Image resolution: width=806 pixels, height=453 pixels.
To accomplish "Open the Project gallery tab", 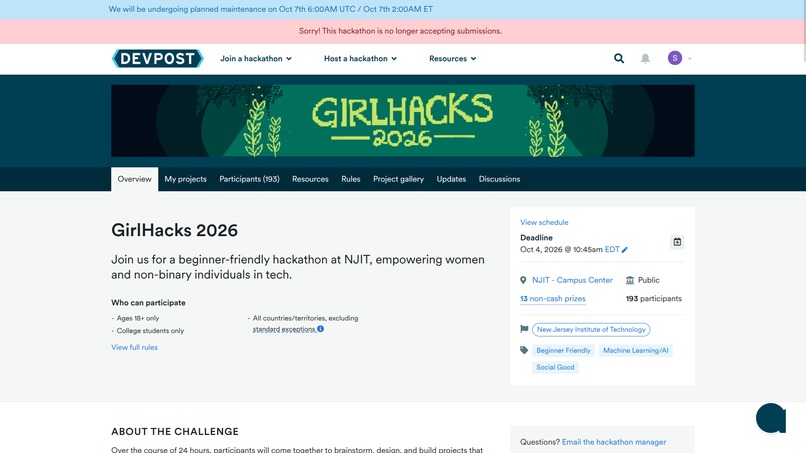I will point(398,179).
